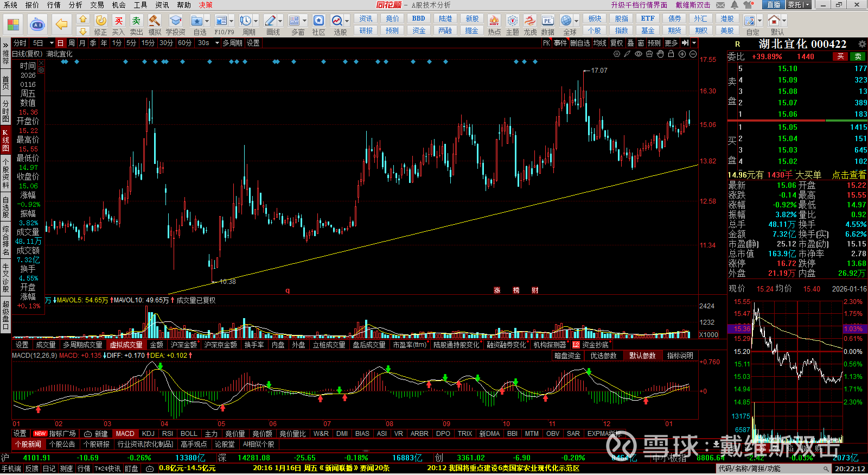
Task: Open the AI assistant robot icon
Action: tap(37, 24)
